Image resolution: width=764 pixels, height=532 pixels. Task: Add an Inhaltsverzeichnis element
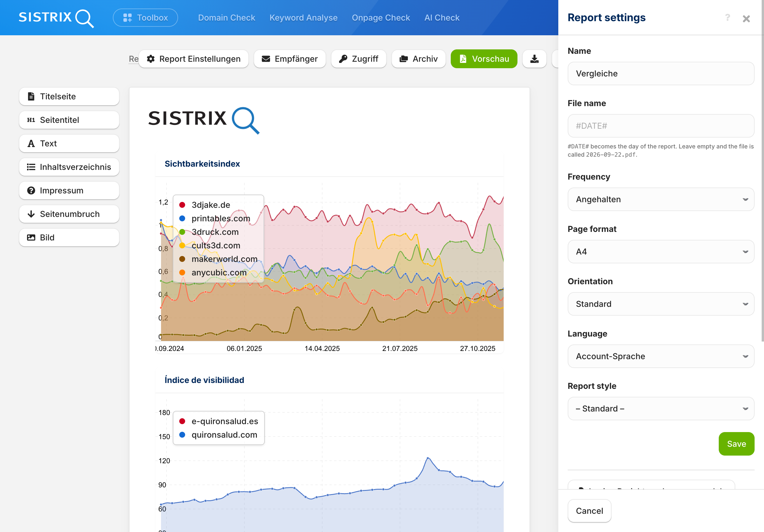click(x=69, y=167)
